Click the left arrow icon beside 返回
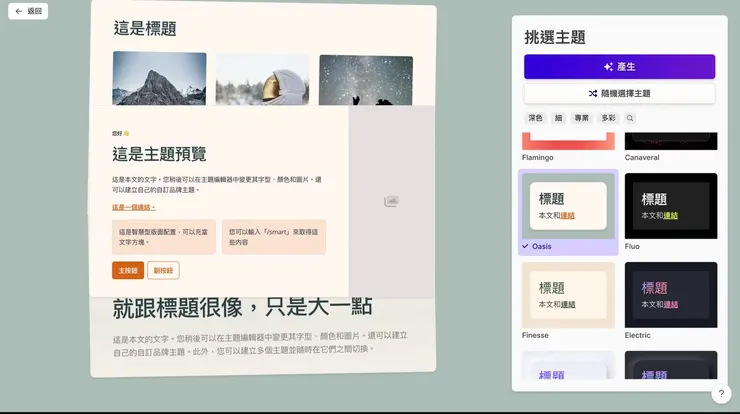 pyautogui.click(x=18, y=11)
